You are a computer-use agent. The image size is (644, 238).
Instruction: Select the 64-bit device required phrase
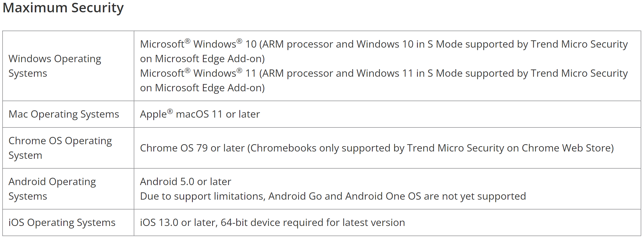tap(280, 223)
